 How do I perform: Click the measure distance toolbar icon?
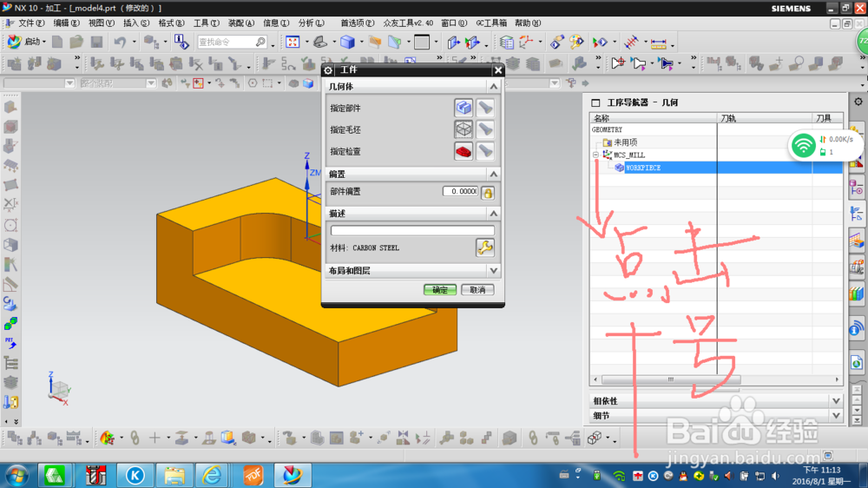click(x=659, y=43)
